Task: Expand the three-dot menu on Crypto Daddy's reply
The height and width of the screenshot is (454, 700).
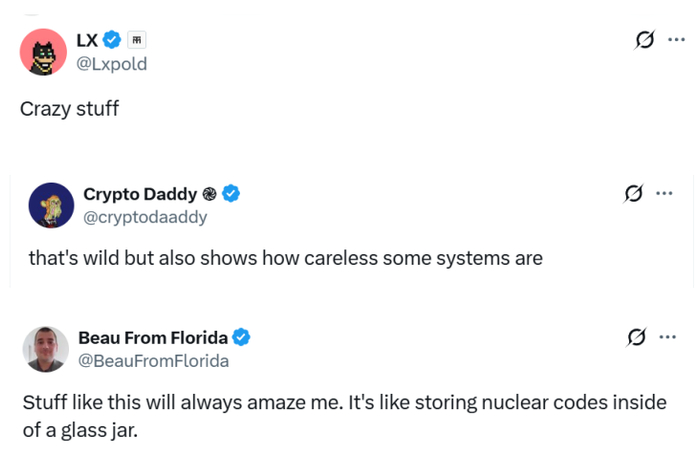Action: (x=664, y=193)
